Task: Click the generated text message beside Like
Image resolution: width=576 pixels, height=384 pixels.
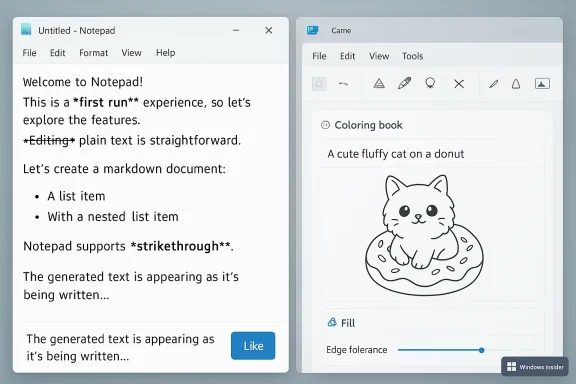Action: (x=120, y=347)
